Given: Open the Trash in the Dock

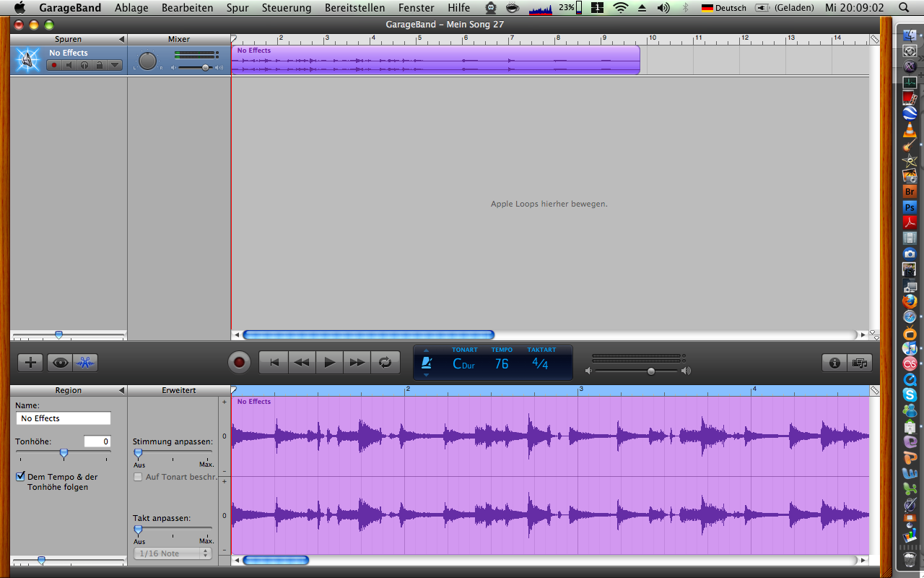Looking at the screenshot, I should click(910, 559).
